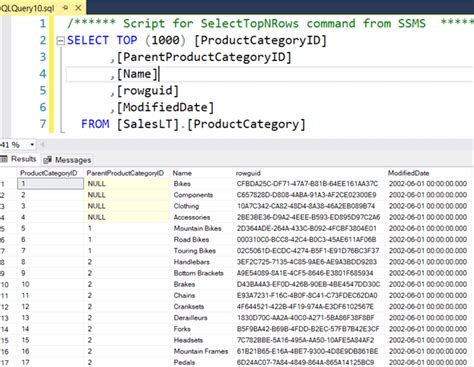Select the NULL cell in Accessories row

coord(127,217)
